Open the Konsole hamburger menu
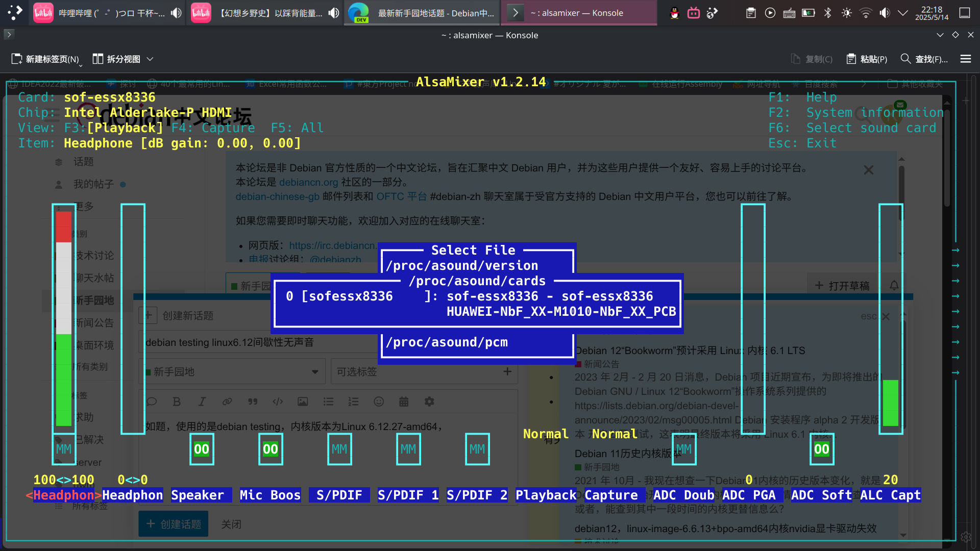The image size is (980, 551). click(x=965, y=59)
